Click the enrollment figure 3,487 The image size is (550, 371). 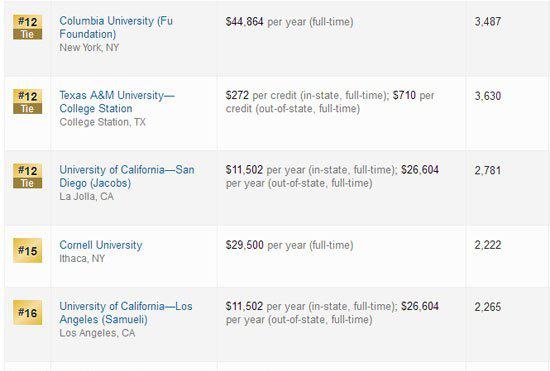(488, 21)
